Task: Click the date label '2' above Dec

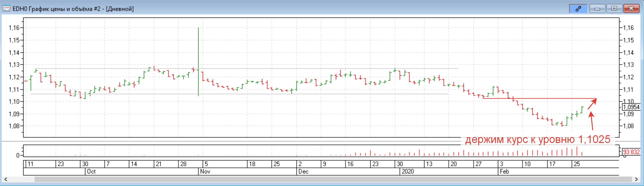Action: (300, 164)
